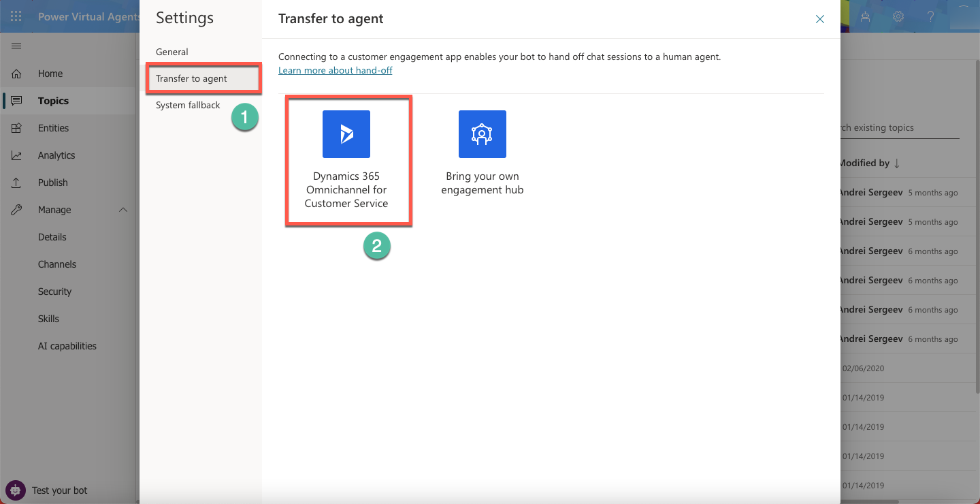This screenshot has width=980, height=504.
Task: Open Manage in sidebar
Action: 54,210
